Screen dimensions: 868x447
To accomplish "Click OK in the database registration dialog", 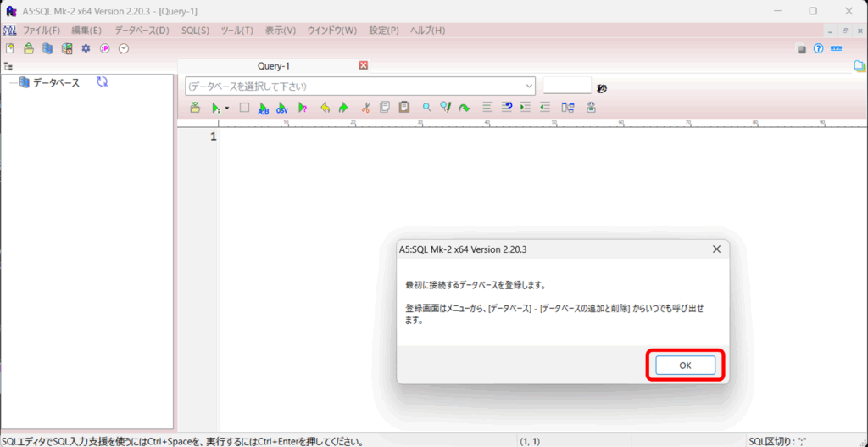I will (x=685, y=366).
